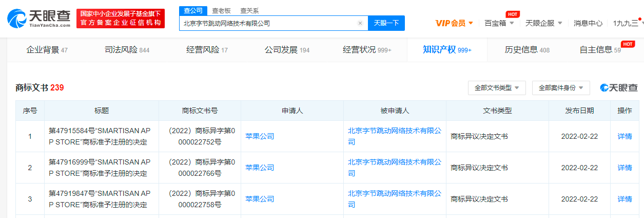Switch to the 司法风险 tab

[x=127, y=50]
